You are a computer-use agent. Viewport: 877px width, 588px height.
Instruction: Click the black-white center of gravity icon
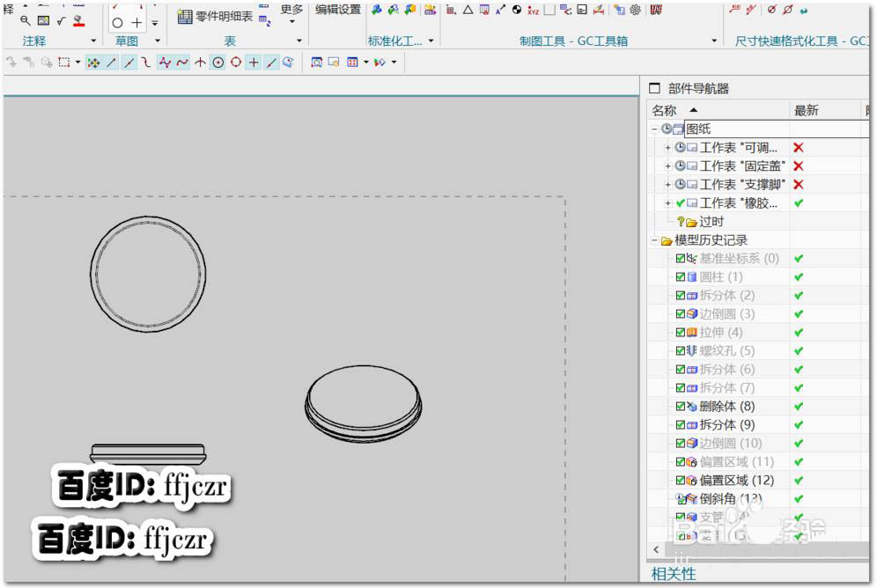pos(517,10)
